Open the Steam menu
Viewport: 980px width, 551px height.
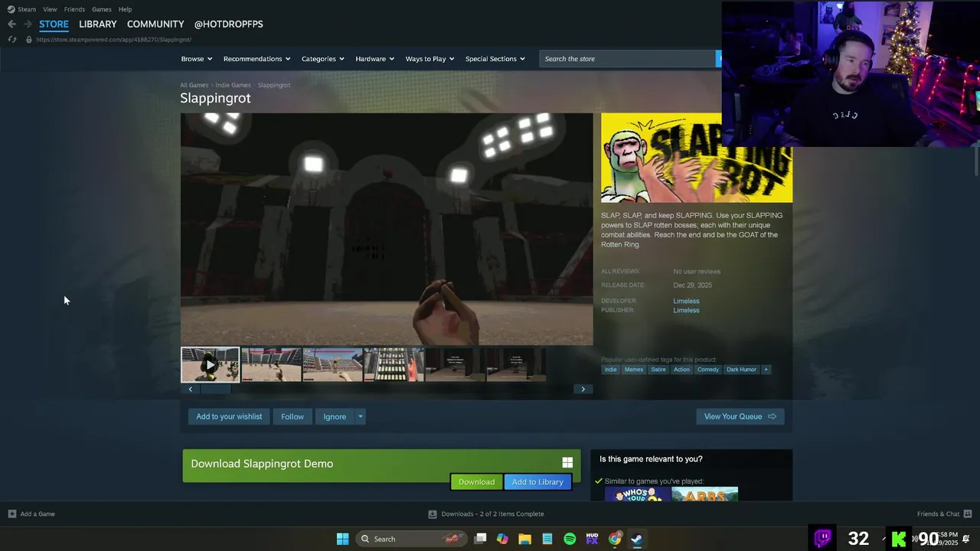pos(21,9)
